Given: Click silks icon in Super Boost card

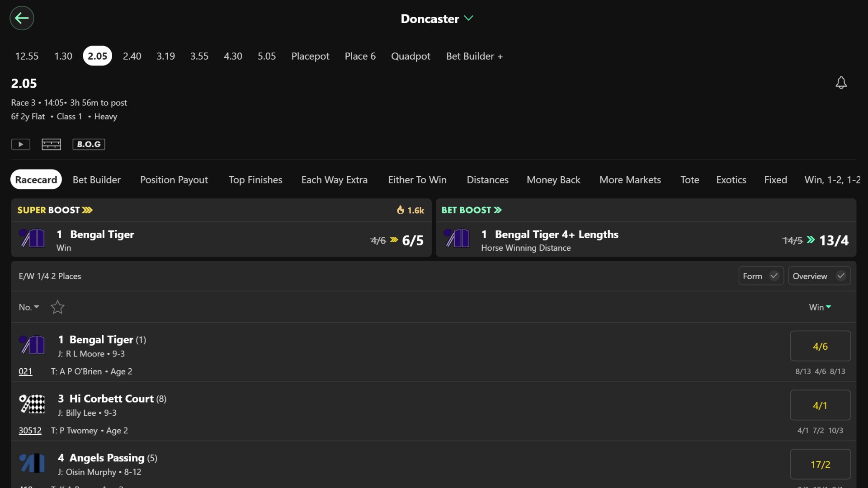Looking at the screenshot, I should pos(32,238).
